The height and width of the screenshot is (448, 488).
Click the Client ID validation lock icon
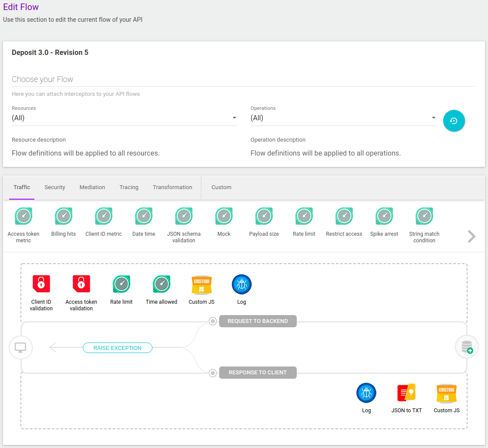tap(41, 284)
